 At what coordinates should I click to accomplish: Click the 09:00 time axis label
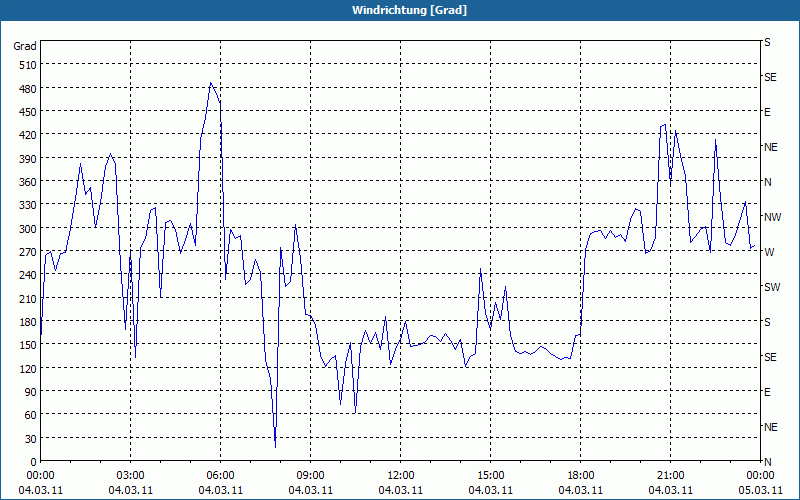311,476
